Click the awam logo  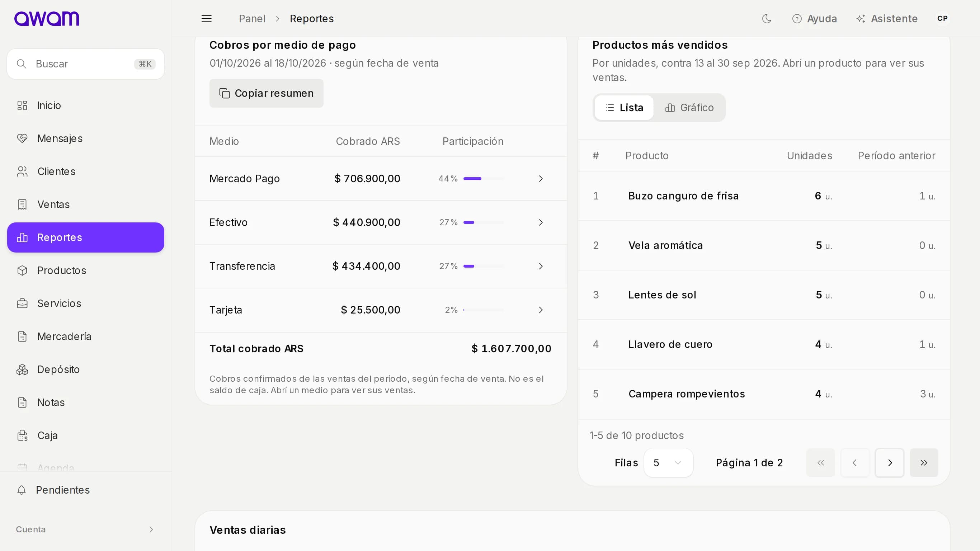click(x=46, y=18)
